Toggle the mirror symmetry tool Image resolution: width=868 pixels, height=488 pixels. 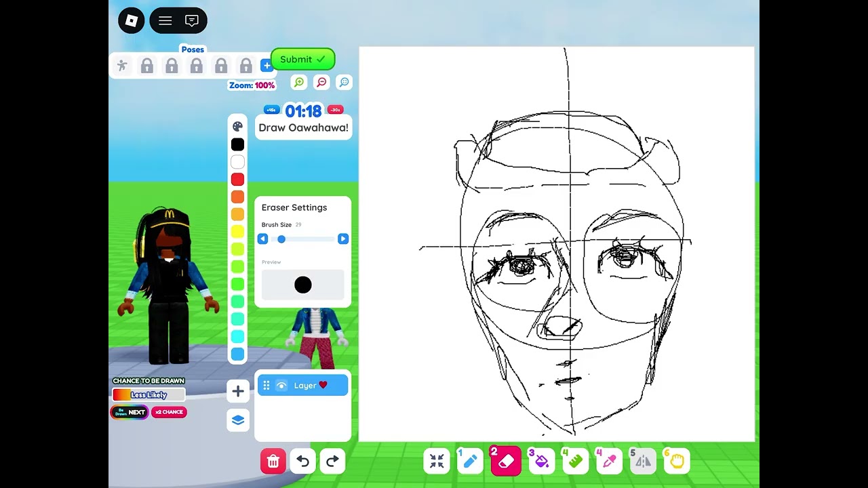tap(643, 462)
